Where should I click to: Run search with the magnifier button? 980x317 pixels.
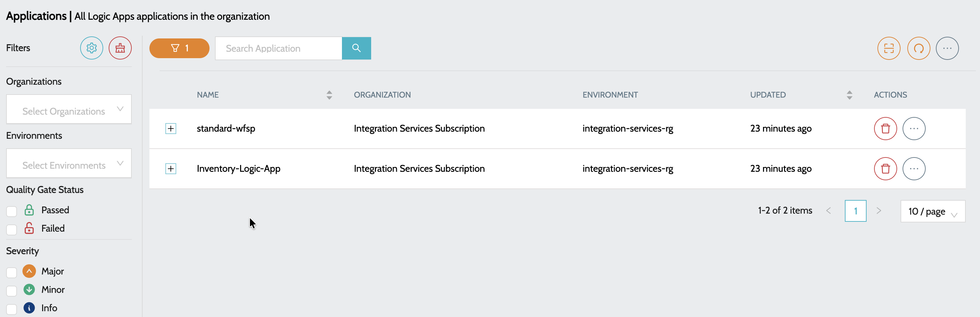(x=356, y=48)
